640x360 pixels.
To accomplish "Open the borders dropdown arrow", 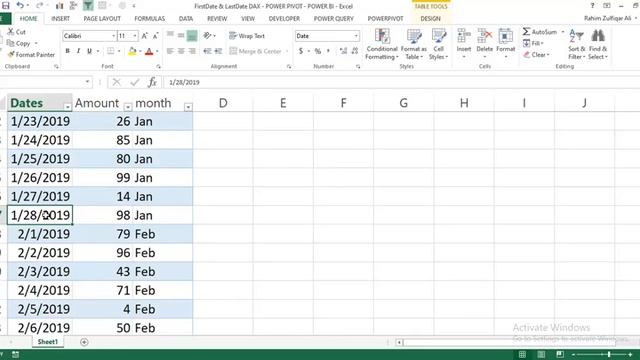I will [119, 51].
